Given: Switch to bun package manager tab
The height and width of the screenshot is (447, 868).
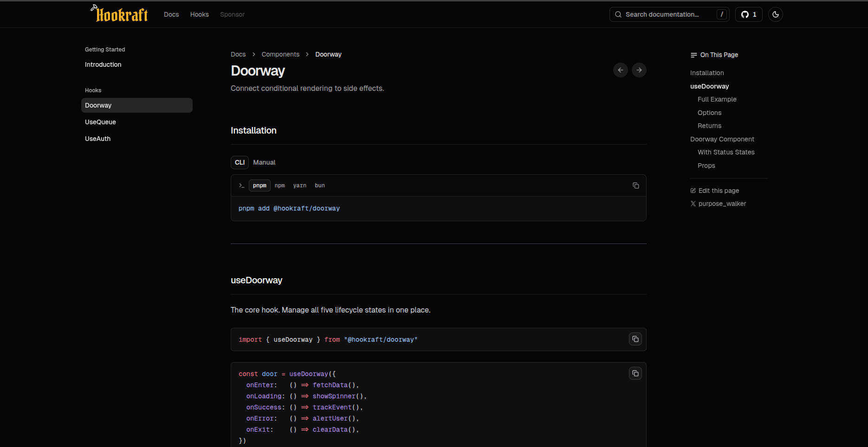Looking at the screenshot, I should [320, 185].
